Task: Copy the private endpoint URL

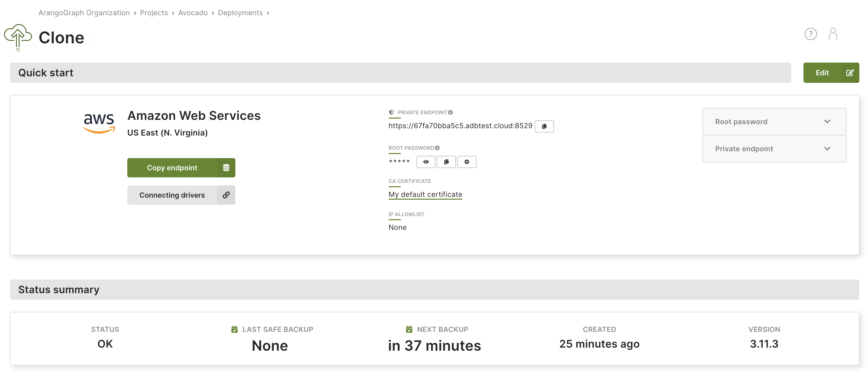Action: [x=544, y=126]
